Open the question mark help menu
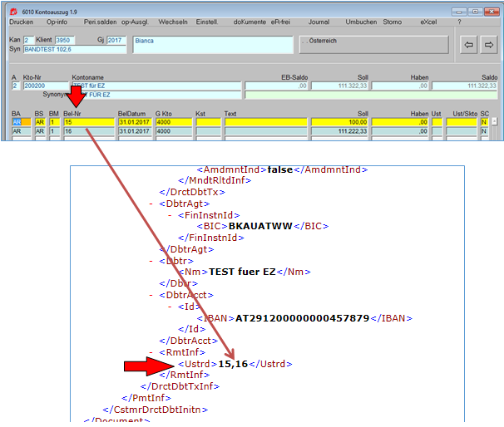 point(459,22)
